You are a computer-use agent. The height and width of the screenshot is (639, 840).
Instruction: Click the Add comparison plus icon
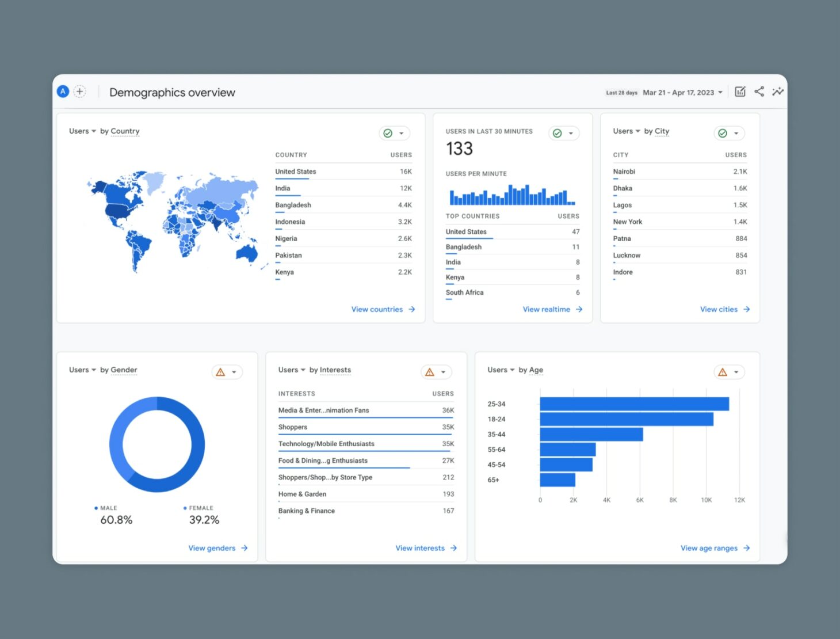point(80,91)
